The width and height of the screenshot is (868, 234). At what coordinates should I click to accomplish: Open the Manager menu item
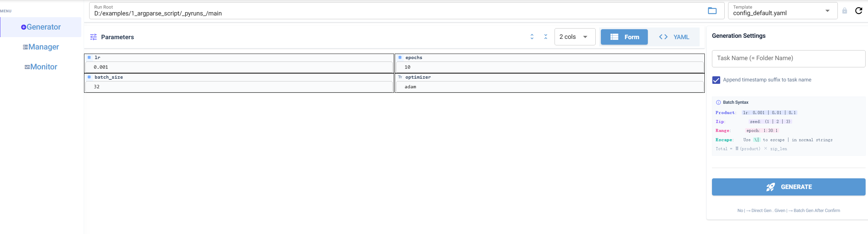click(x=41, y=47)
